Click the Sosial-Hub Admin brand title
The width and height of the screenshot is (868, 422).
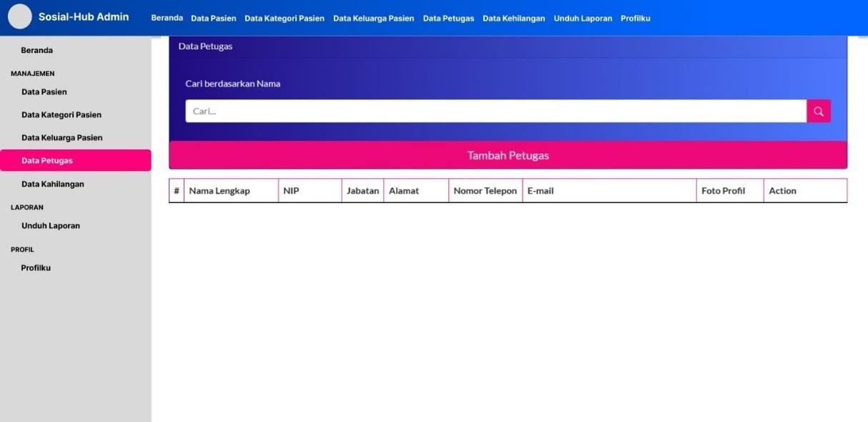[84, 17]
